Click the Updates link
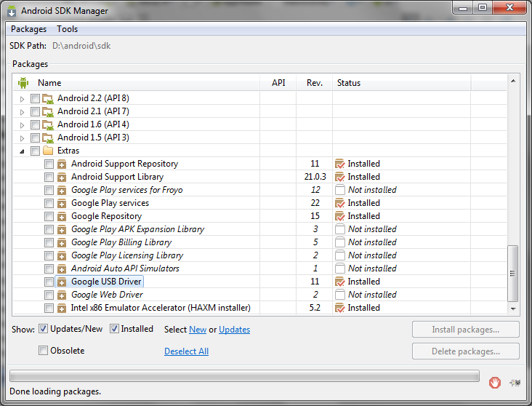Image resolution: width=532 pixels, height=406 pixels. [235, 330]
